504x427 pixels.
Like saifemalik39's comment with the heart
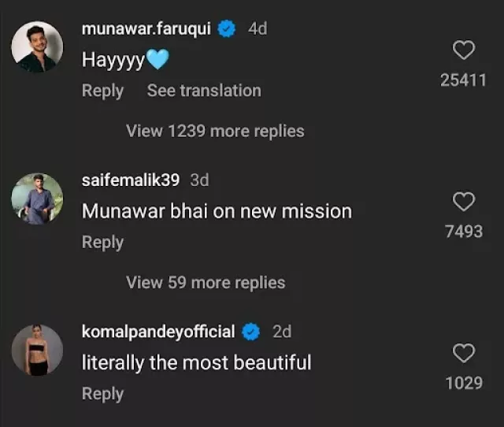pos(464,202)
